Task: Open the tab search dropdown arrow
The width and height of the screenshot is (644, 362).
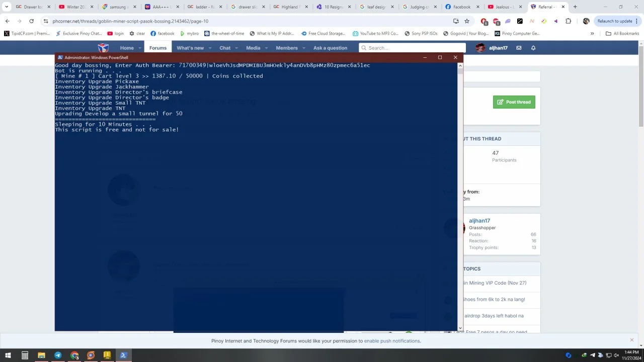Action: click(7, 7)
